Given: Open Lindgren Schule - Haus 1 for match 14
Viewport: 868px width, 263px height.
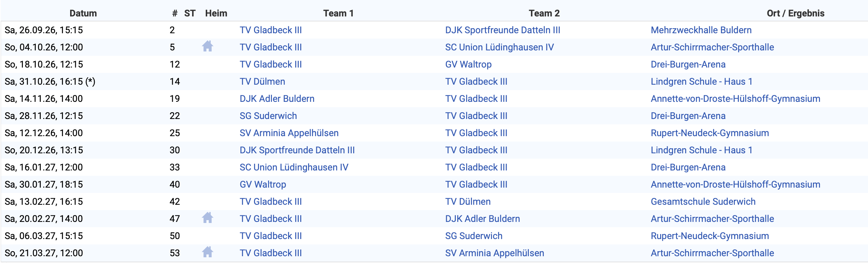Looking at the screenshot, I should [x=701, y=81].
